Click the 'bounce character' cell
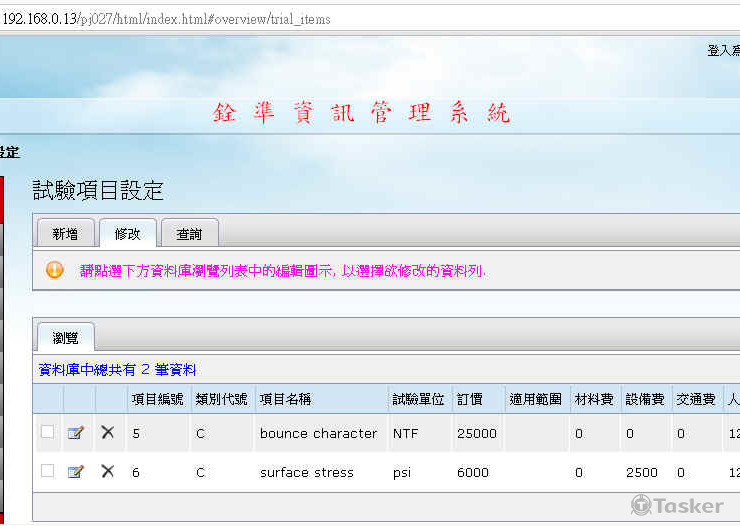740x526 pixels. pos(318,433)
